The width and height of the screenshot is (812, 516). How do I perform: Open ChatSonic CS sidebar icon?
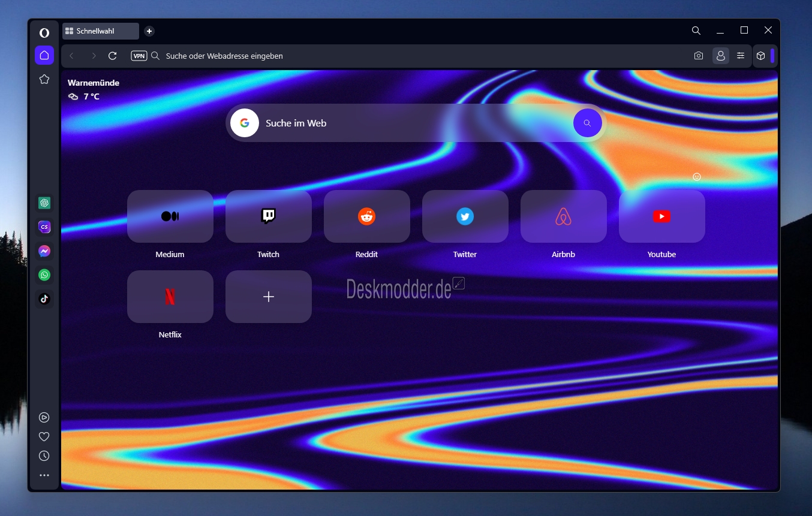[44, 227]
